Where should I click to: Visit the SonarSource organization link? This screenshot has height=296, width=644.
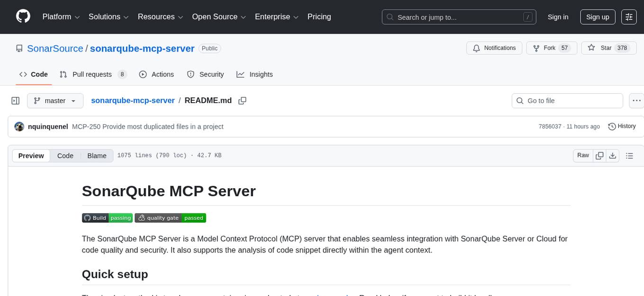coord(55,48)
